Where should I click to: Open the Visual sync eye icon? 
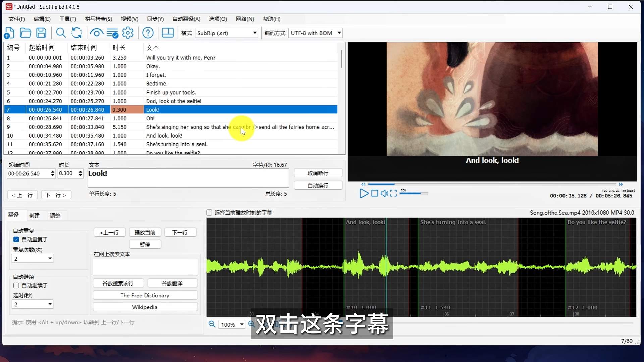tap(96, 33)
